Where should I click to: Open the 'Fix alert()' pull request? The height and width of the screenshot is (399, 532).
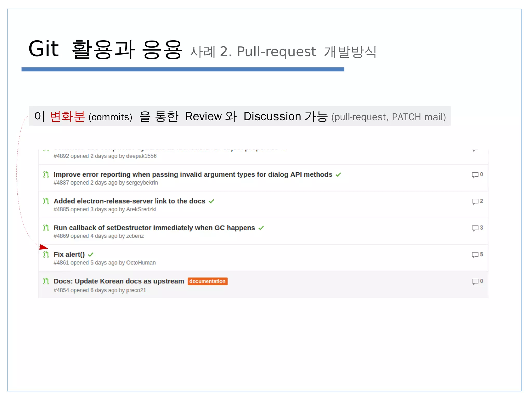(69, 254)
